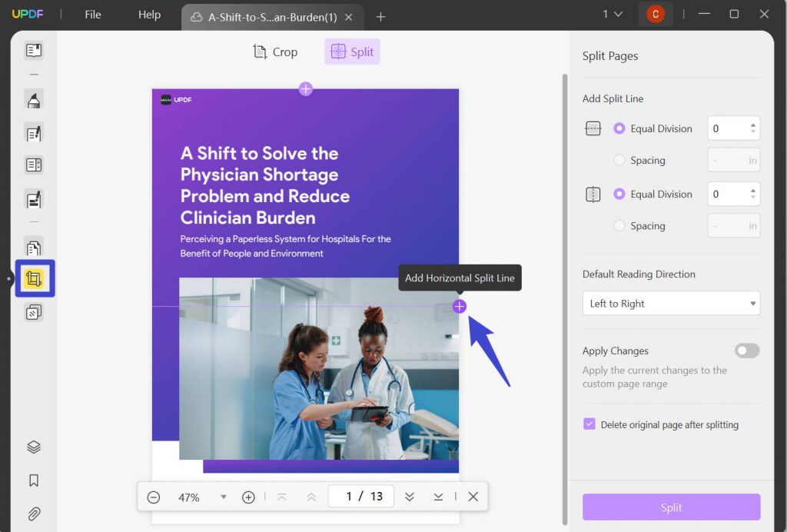This screenshot has height=532, width=787.
Task: Enable the Apply Changes switch
Action: coord(746,351)
